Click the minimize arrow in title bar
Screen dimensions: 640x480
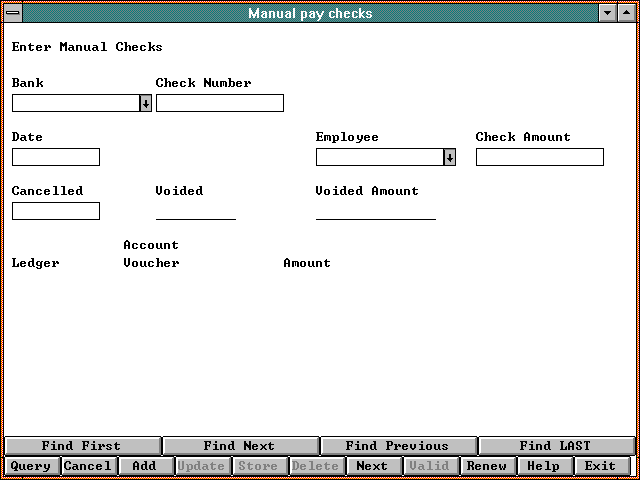pos(607,13)
